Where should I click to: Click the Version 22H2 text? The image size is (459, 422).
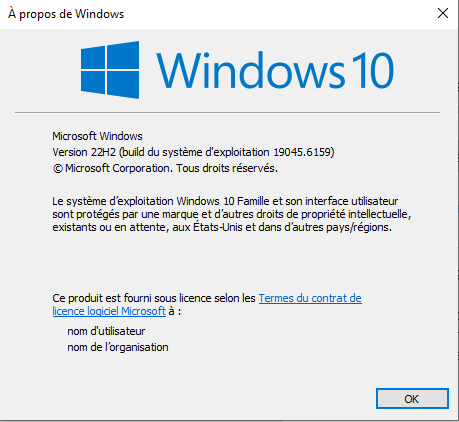pyautogui.click(x=84, y=152)
